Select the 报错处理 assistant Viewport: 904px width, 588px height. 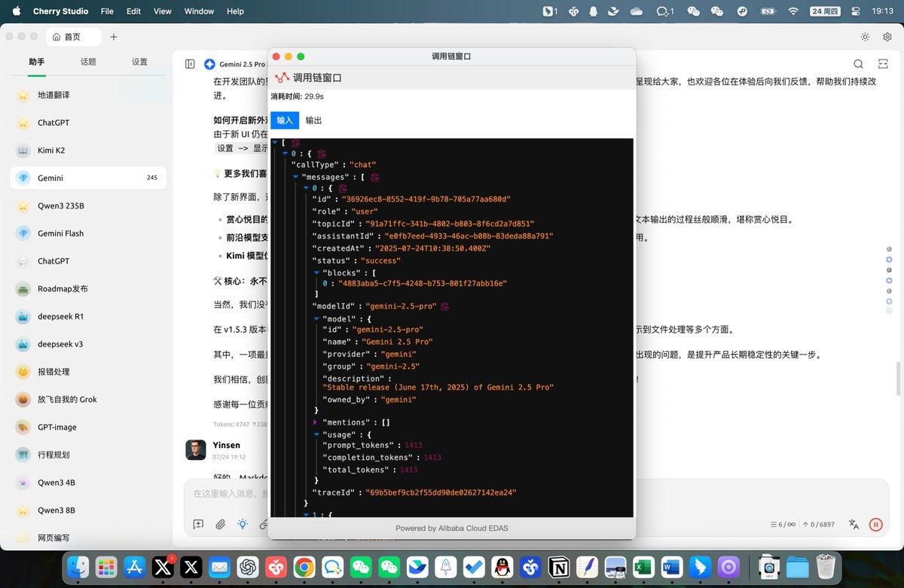pyautogui.click(x=88, y=371)
